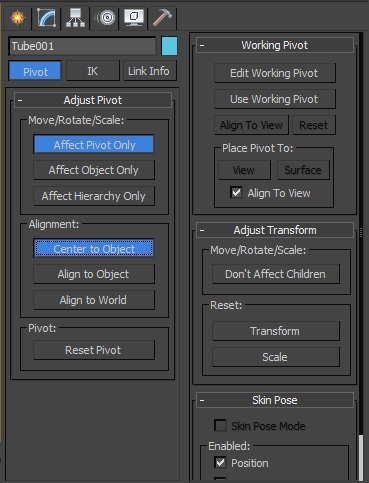The image size is (369, 483).
Task: Toggle Use Working Pivot button
Action: click(x=275, y=99)
